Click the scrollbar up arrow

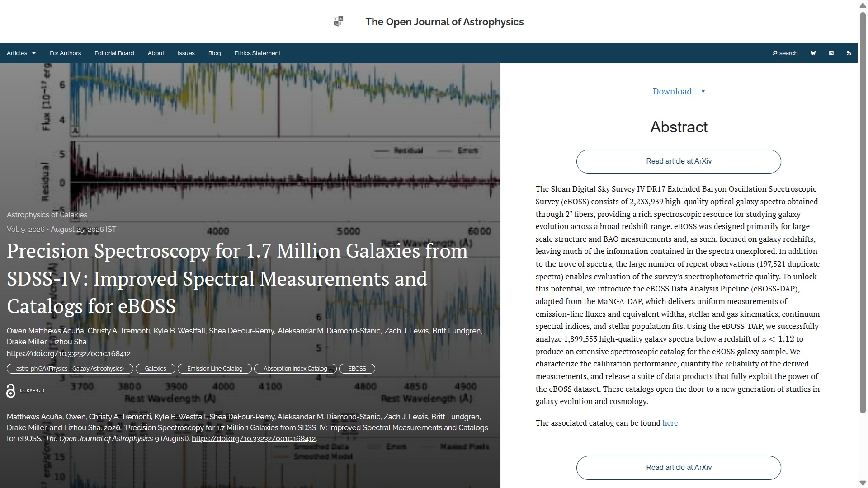[x=863, y=5]
